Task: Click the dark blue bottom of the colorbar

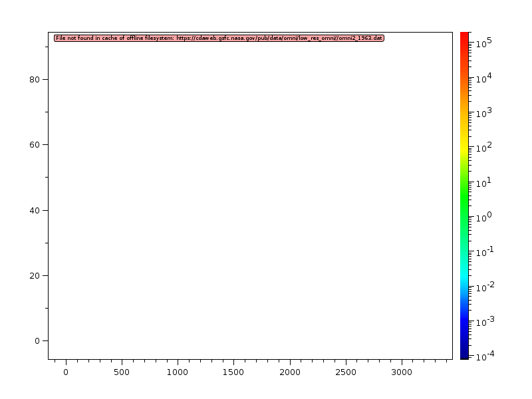Action: (465, 354)
